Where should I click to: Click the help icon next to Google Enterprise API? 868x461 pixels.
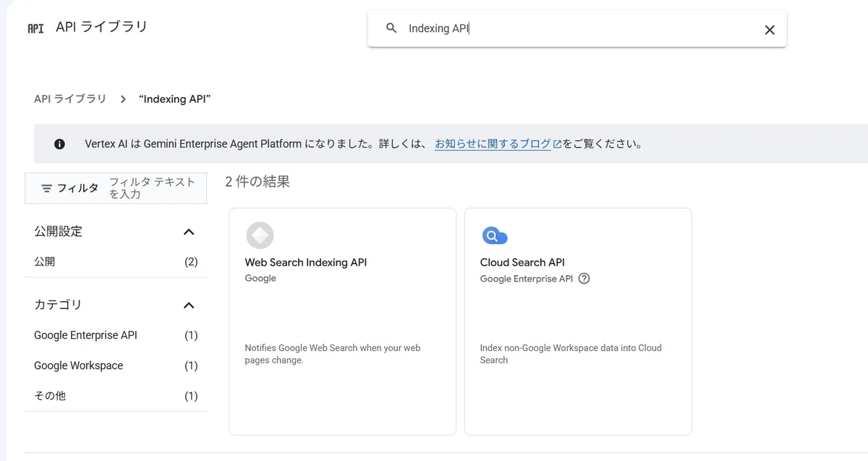tap(584, 279)
